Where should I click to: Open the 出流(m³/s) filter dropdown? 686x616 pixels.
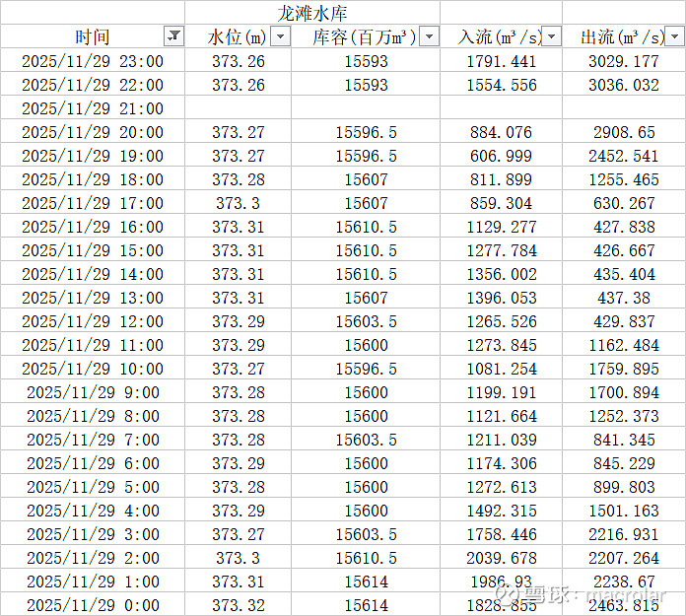tap(674, 35)
